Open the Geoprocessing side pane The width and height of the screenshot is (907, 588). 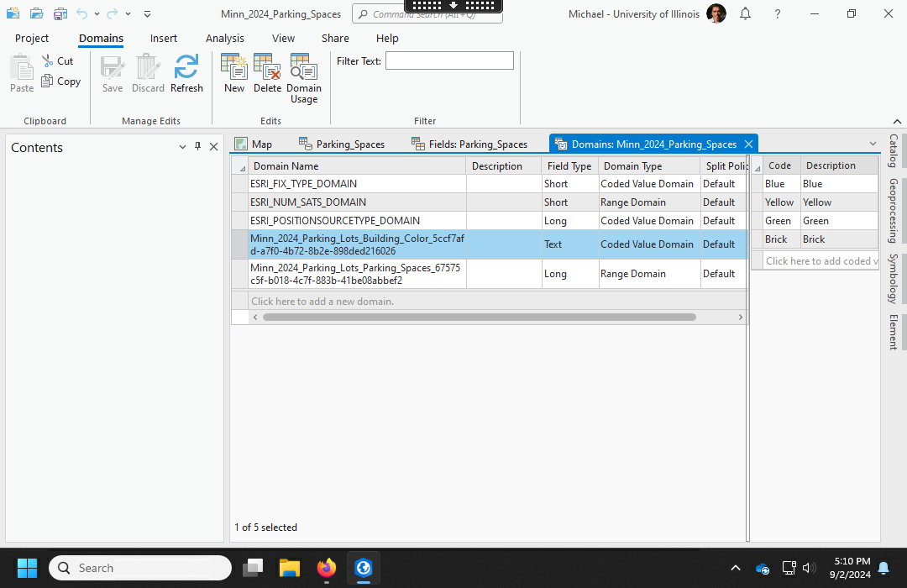point(893,210)
